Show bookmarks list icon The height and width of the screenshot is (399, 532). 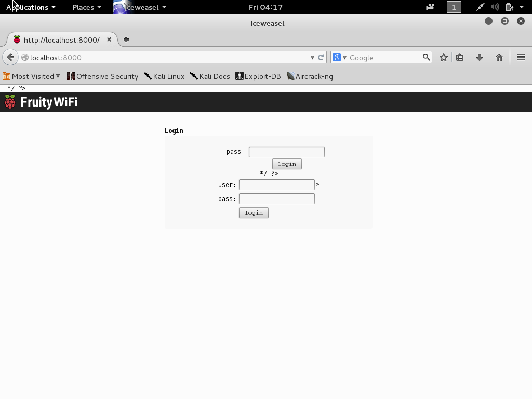point(460,58)
